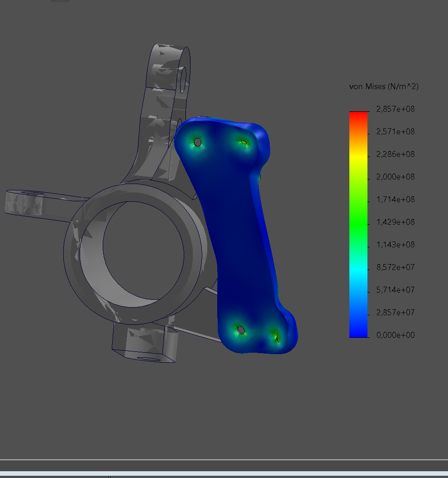Select the maximum legend value 2,857e+08

396,109
